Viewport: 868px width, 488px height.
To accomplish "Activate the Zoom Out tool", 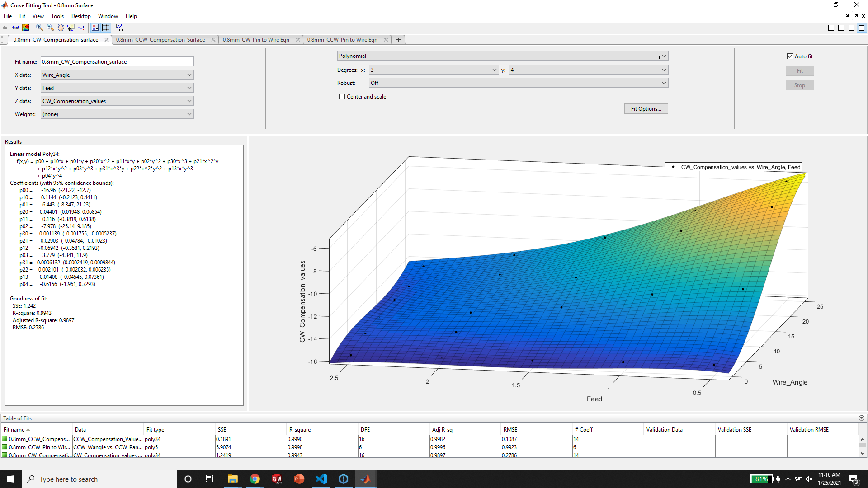I will [x=50, y=28].
